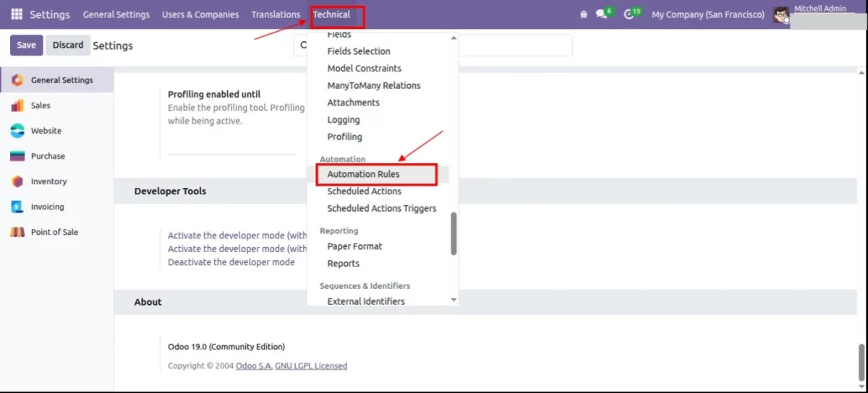The width and height of the screenshot is (868, 393).
Task: Select Scheduled Actions menu entry
Action: pyautogui.click(x=364, y=191)
